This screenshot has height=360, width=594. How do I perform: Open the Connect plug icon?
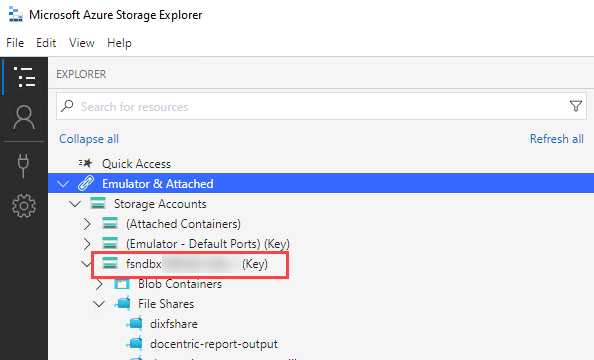(23, 166)
